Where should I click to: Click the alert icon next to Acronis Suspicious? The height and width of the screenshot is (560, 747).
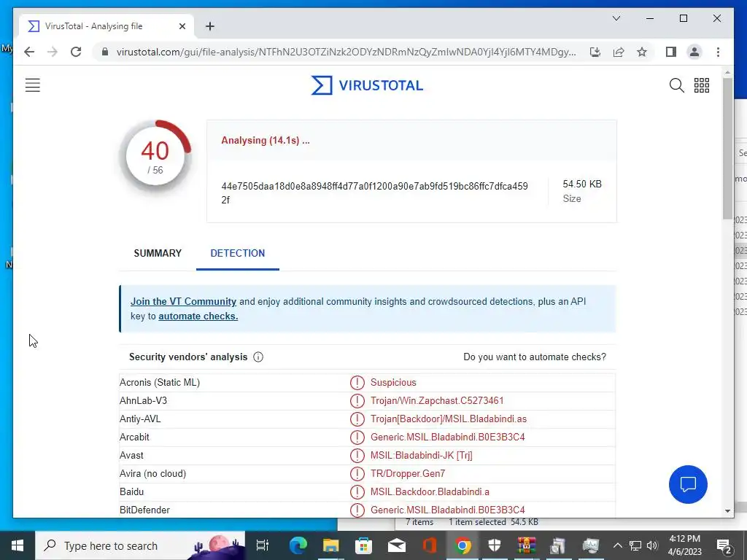357,382
